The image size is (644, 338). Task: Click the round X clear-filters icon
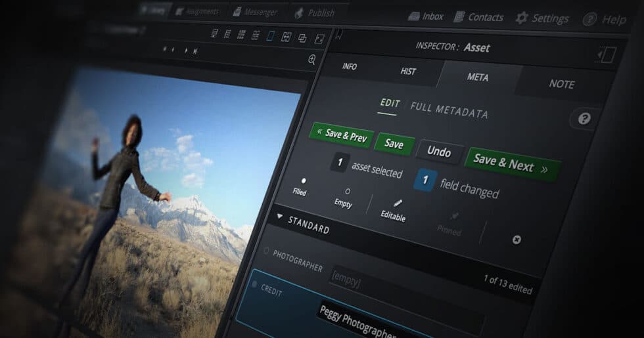coord(517,240)
